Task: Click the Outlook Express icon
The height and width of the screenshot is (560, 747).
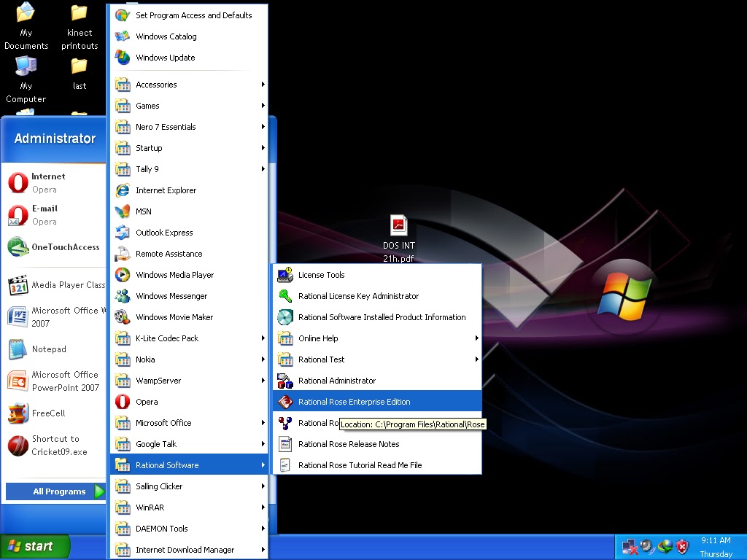Action: click(x=123, y=233)
